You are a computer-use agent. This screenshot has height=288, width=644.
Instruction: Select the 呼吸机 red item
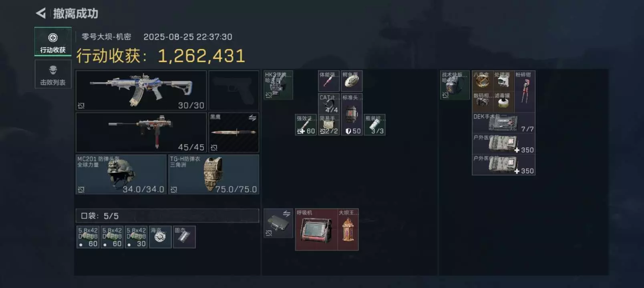[316, 230]
